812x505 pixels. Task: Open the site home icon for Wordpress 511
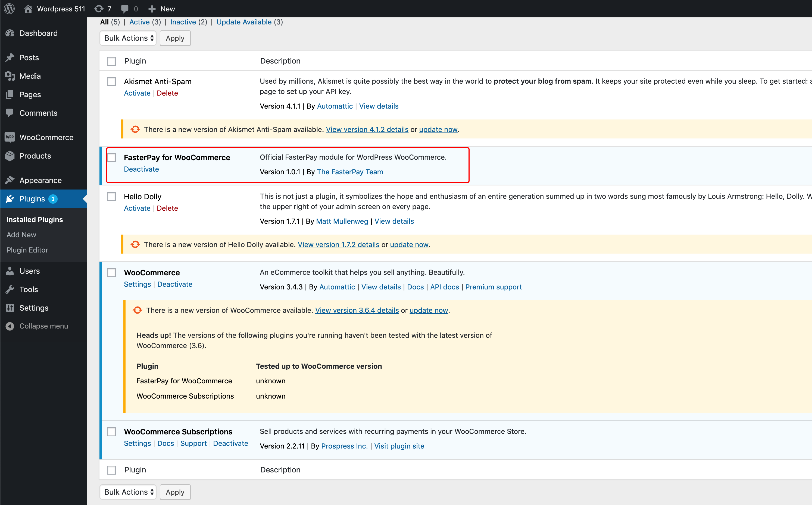click(28, 9)
